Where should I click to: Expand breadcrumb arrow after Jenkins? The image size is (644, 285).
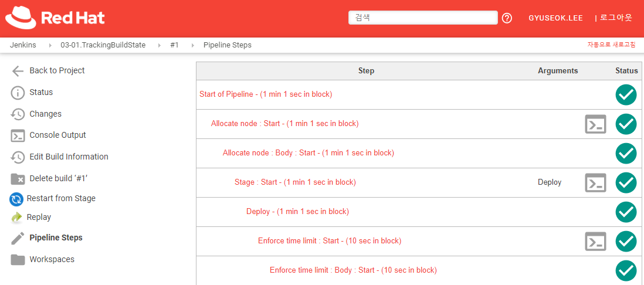click(x=49, y=45)
